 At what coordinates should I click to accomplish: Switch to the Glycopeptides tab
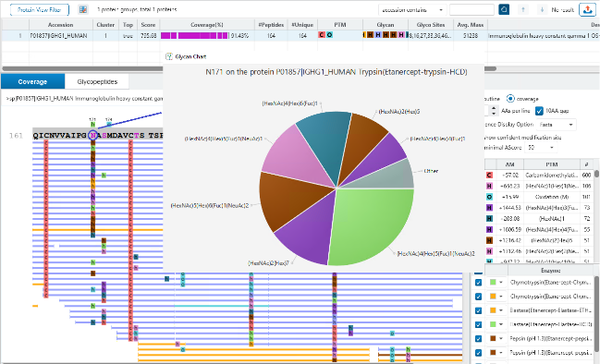[x=97, y=82]
